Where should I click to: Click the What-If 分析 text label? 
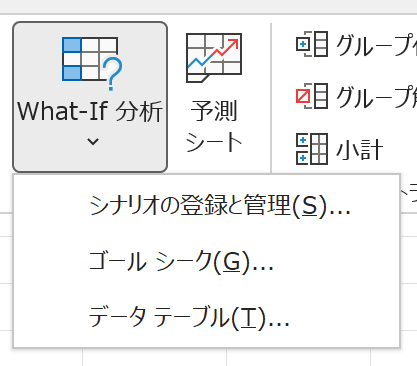tap(90, 111)
